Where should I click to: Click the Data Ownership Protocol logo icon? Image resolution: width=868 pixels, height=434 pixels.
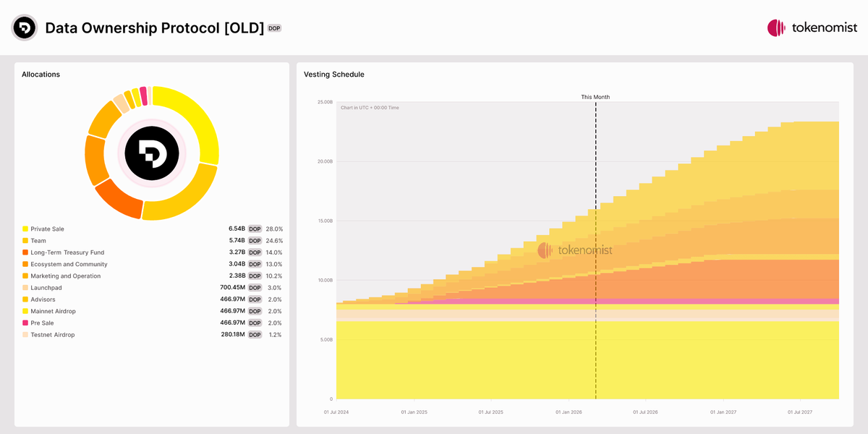(24, 27)
